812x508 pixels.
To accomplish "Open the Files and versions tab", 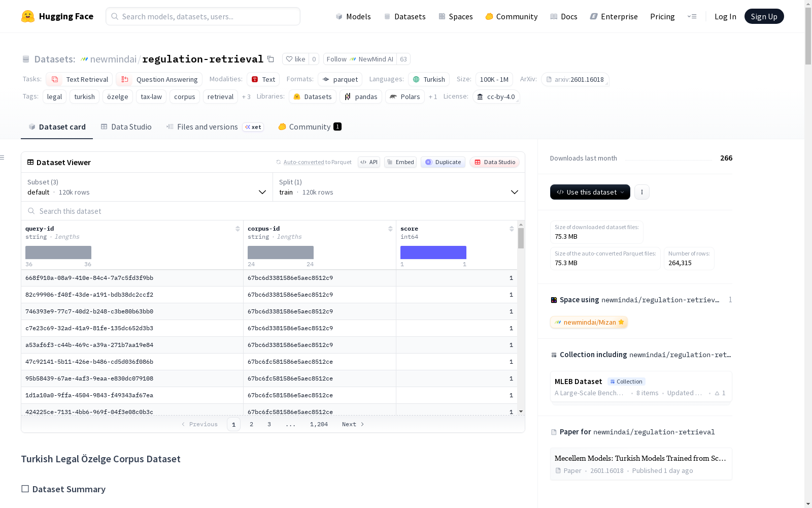I will [x=215, y=127].
